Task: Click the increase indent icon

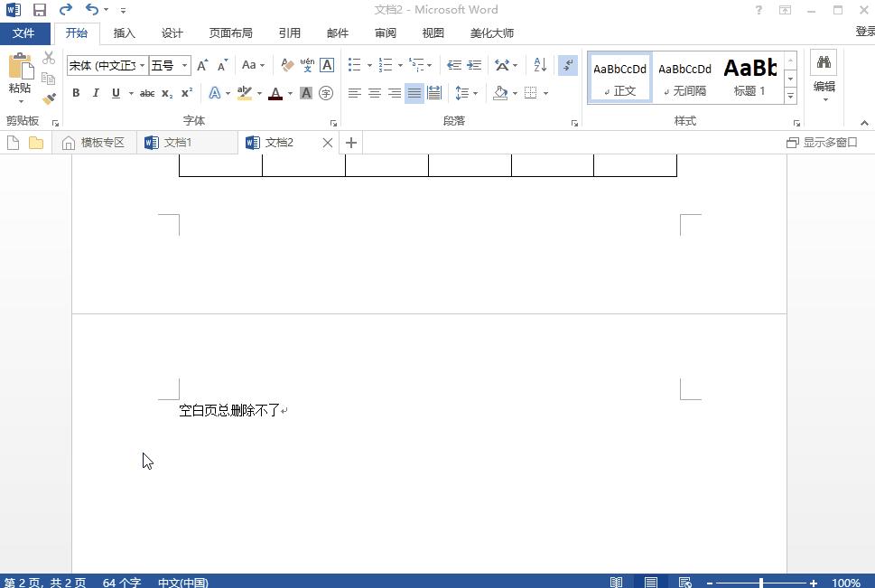Action: click(473, 64)
